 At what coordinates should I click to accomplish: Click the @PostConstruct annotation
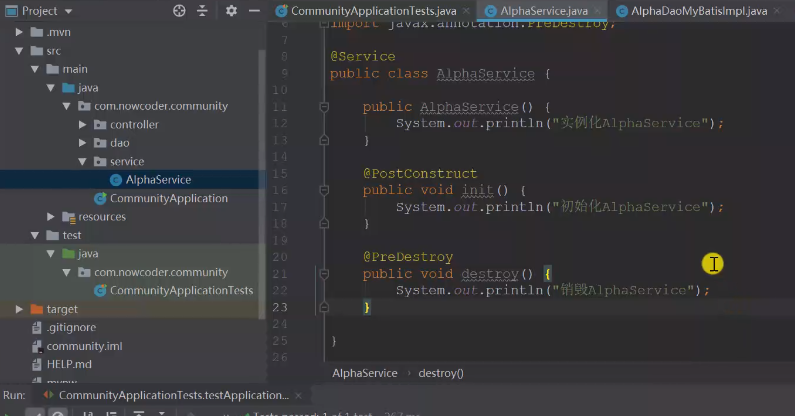click(x=420, y=174)
